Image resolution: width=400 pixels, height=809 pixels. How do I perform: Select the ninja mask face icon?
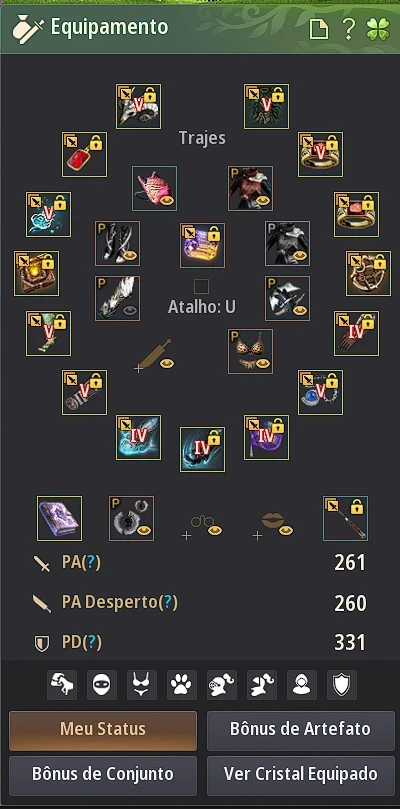pos(102,685)
